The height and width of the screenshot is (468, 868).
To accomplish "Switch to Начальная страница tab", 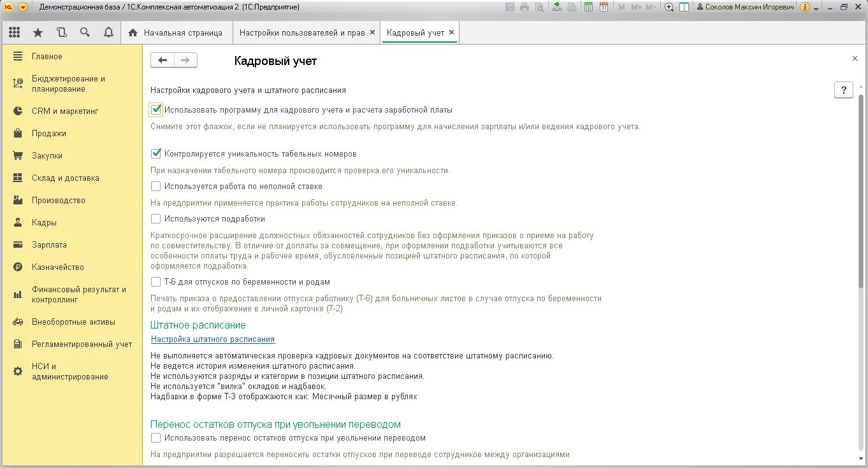I will [176, 32].
